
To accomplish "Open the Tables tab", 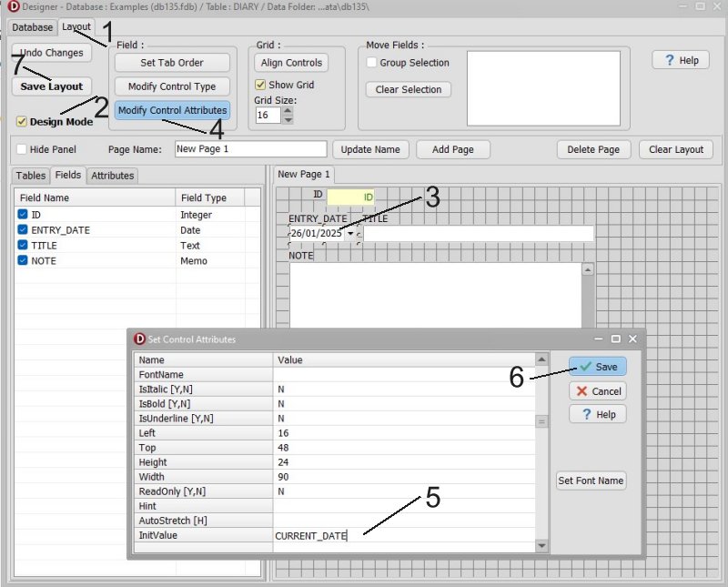I will 31,176.
